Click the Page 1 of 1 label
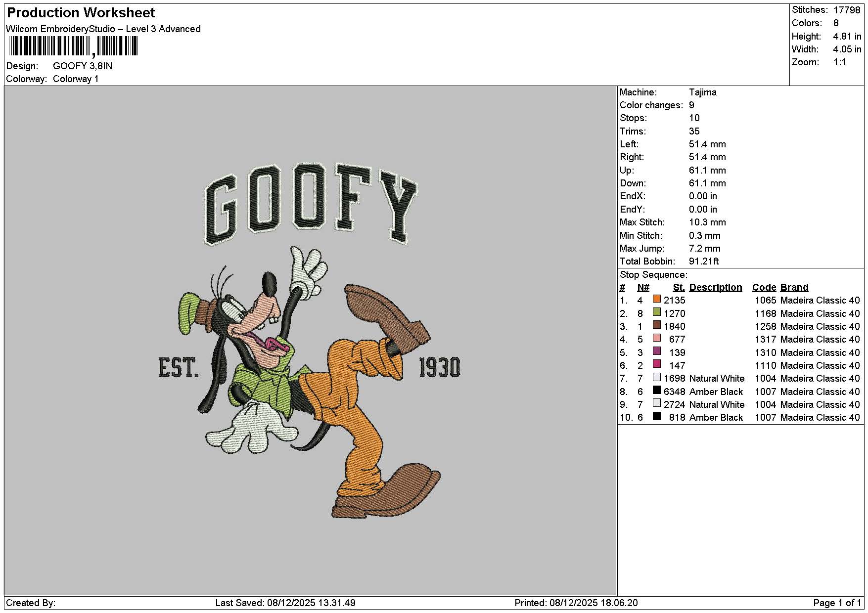 tap(837, 603)
